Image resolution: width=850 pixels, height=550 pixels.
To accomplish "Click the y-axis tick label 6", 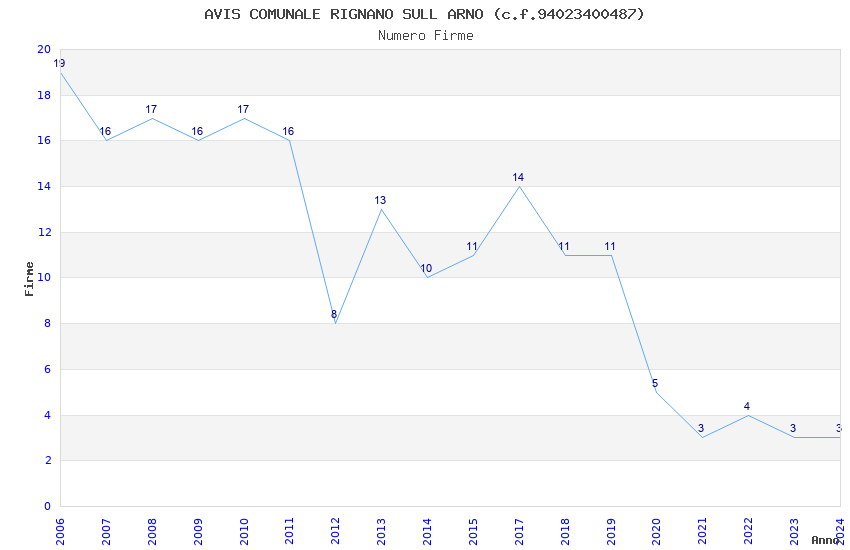I will pos(48,369).
